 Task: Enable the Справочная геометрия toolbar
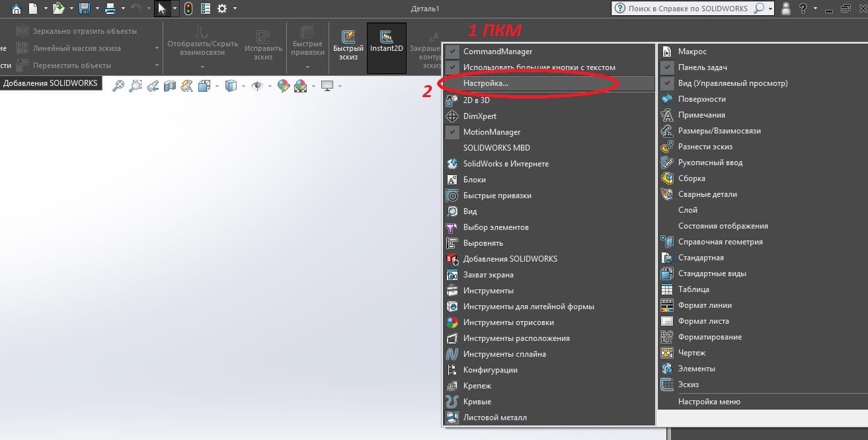tap(762, 242)
